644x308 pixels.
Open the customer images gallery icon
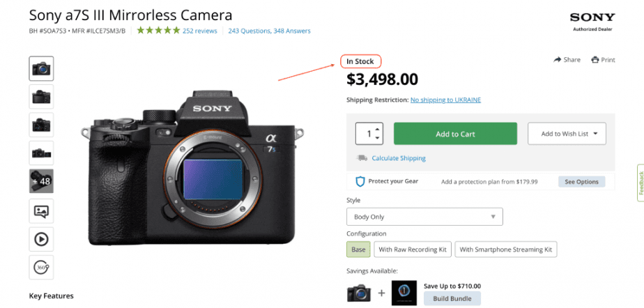(41, 211)
